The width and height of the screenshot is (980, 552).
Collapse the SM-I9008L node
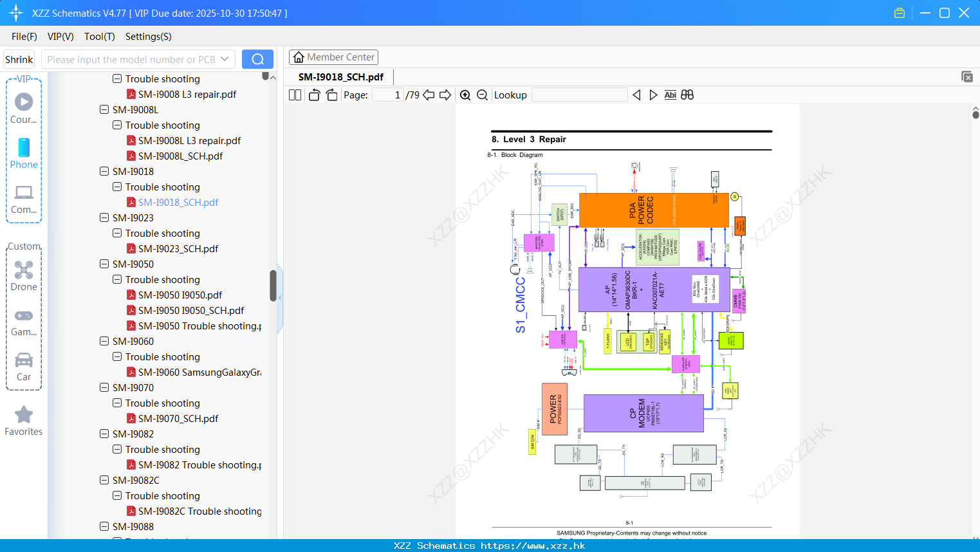104,109
